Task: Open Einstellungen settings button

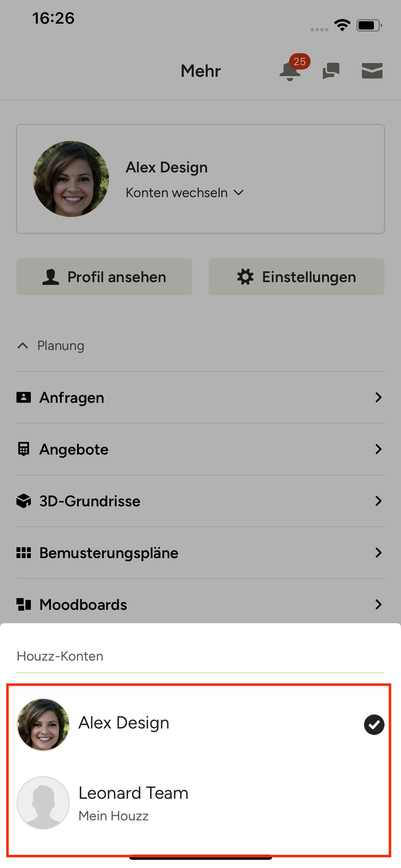Action: pyautogui.click(x=296, y=277)
